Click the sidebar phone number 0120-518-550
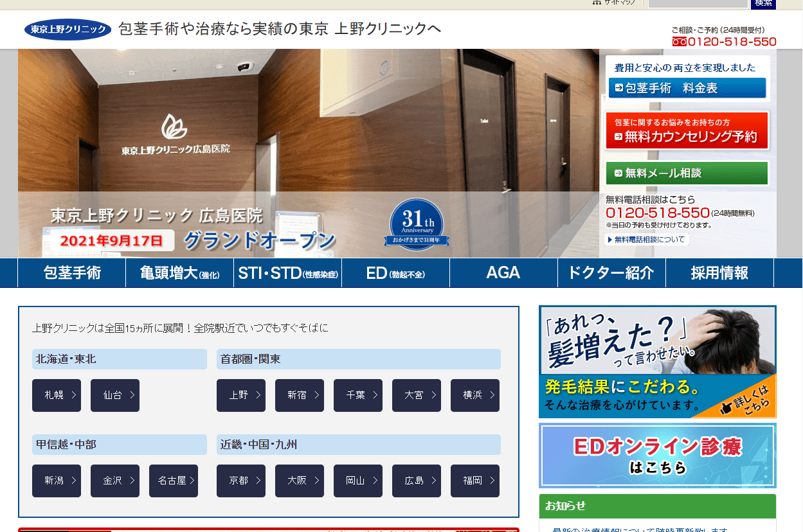Viewport: 803px width, 532px height. click(657, 213)
